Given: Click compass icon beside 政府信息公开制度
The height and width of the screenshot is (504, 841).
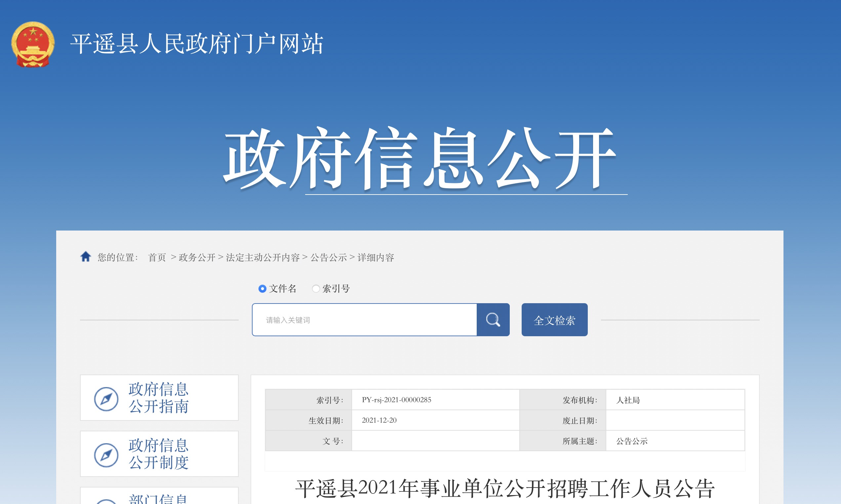Looking at the screenshot, I should point(106,454).
